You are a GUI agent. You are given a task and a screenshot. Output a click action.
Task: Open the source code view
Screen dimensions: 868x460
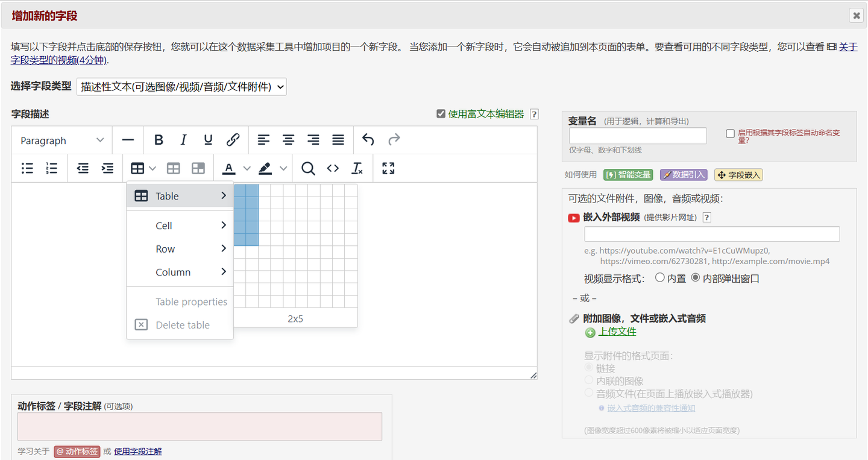pos(333,168)
